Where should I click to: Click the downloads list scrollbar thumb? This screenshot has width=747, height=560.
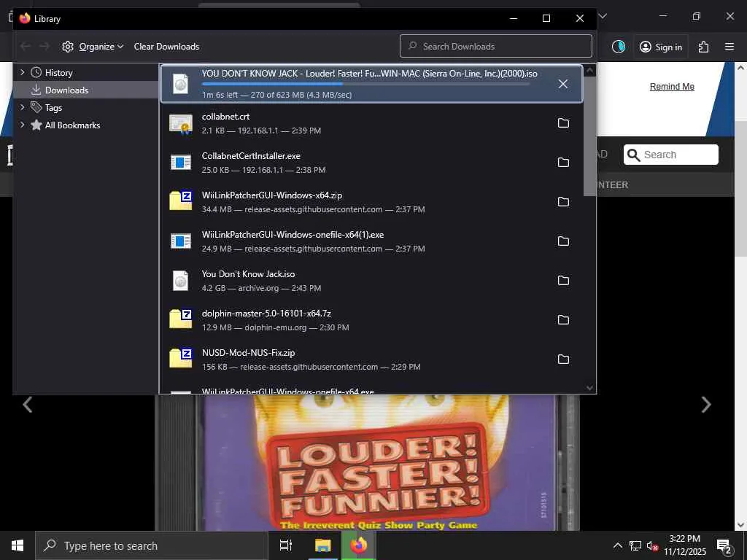[x=589, y=136]
